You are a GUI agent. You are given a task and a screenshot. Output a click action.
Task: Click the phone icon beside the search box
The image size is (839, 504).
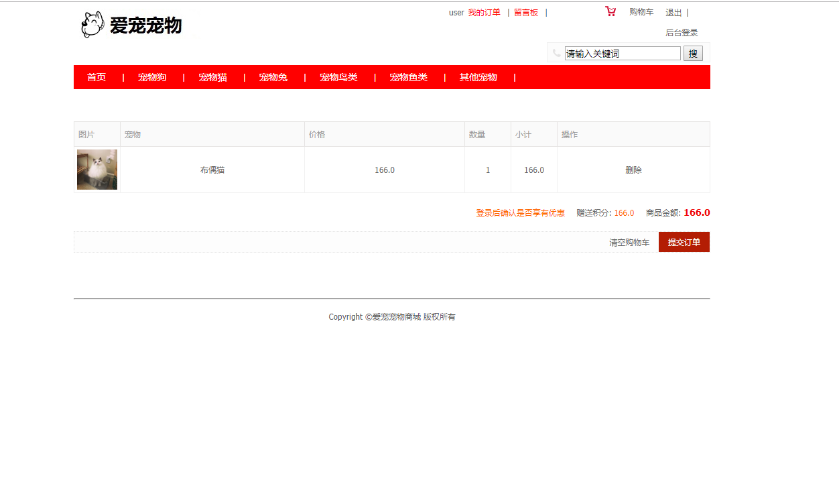click(x=557, y=53)
